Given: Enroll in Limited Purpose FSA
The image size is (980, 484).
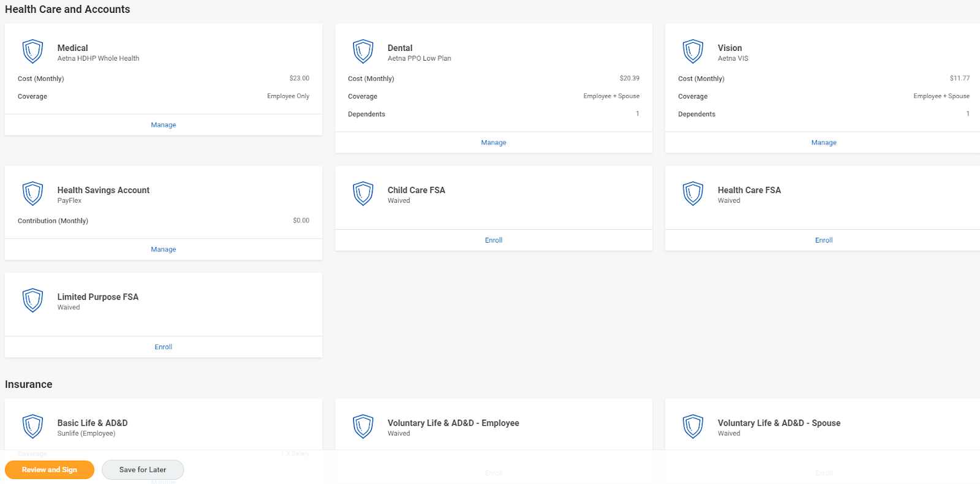Looking at the screenshot, I should click(164, 347).
